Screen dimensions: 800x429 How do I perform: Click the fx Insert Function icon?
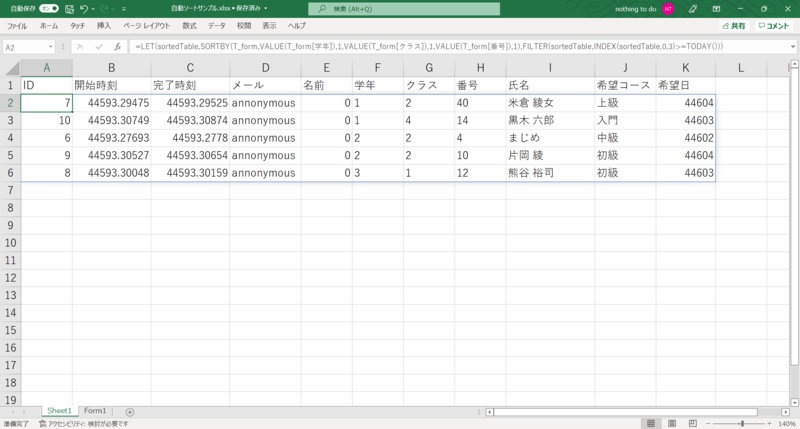pos(117,47)
